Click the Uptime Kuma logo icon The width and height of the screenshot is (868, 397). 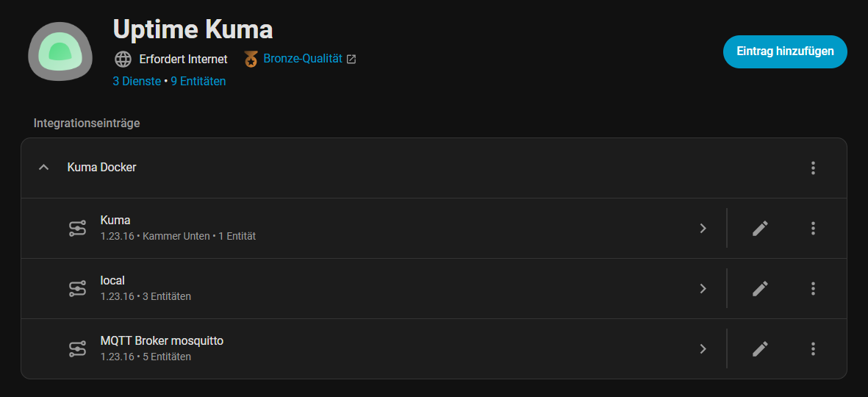[x=60, y=51]
